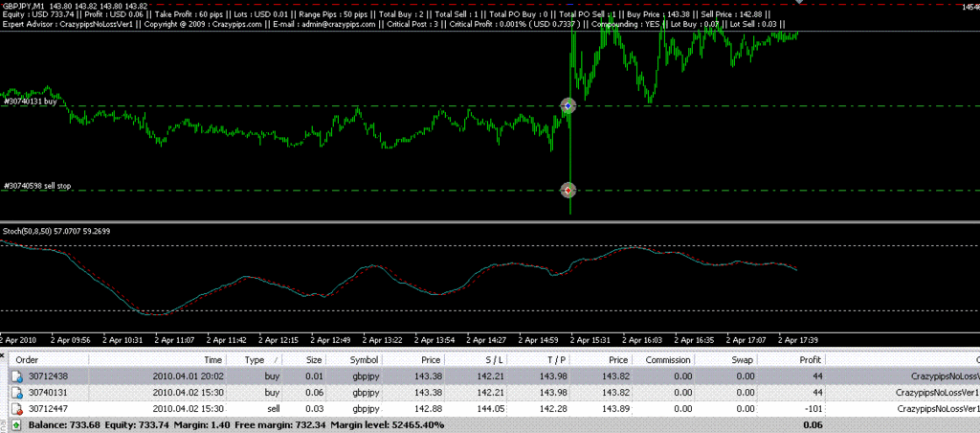Click time '2010.04.01 20:02' in trade list
980x433 pixels.
pyautogui.click(x=189, y=376)
